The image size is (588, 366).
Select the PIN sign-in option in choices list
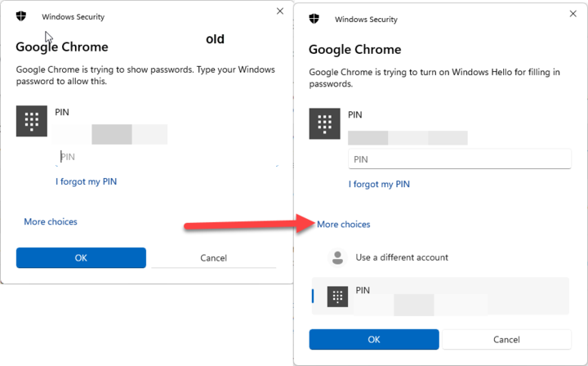click(440, 297)
